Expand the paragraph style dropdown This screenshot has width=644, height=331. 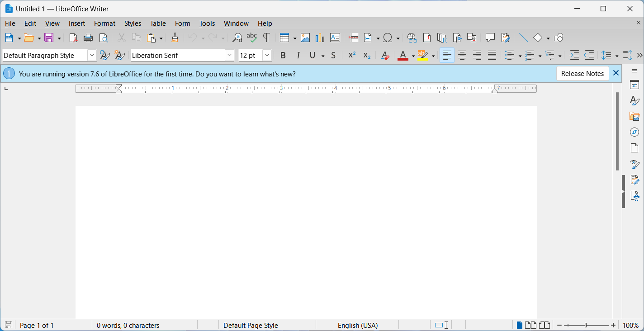pyautogui.click(x=92, y=55)
